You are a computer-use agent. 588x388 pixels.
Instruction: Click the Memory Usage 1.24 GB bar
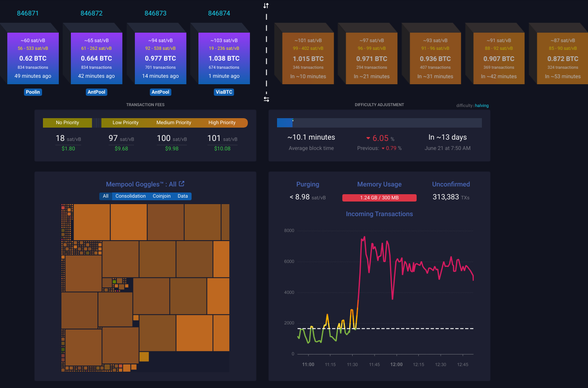click(x=379, y=198)
